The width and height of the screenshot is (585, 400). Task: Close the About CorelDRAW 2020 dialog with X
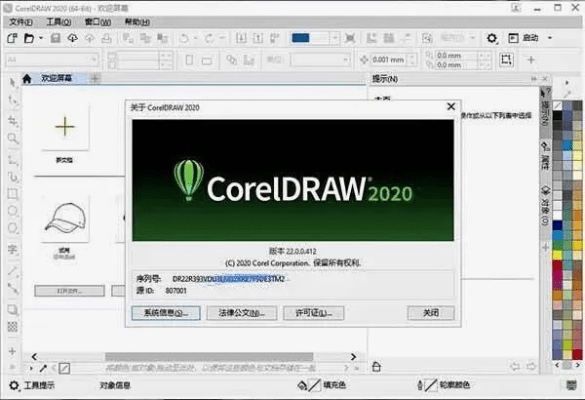coord(451,107)
